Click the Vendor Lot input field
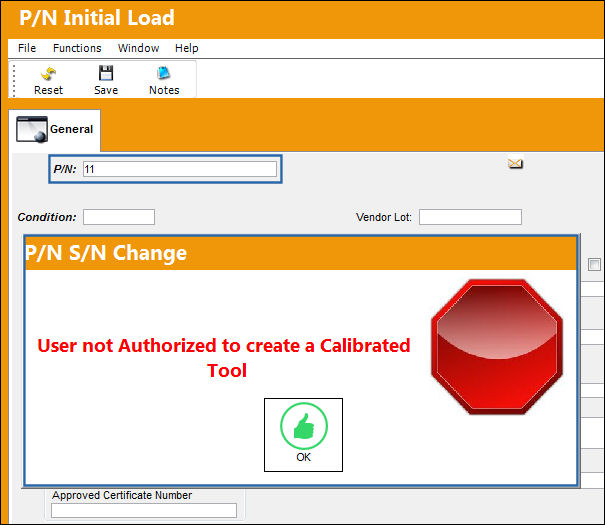Viewport: 605px width, 525px height. coord(470,217)
